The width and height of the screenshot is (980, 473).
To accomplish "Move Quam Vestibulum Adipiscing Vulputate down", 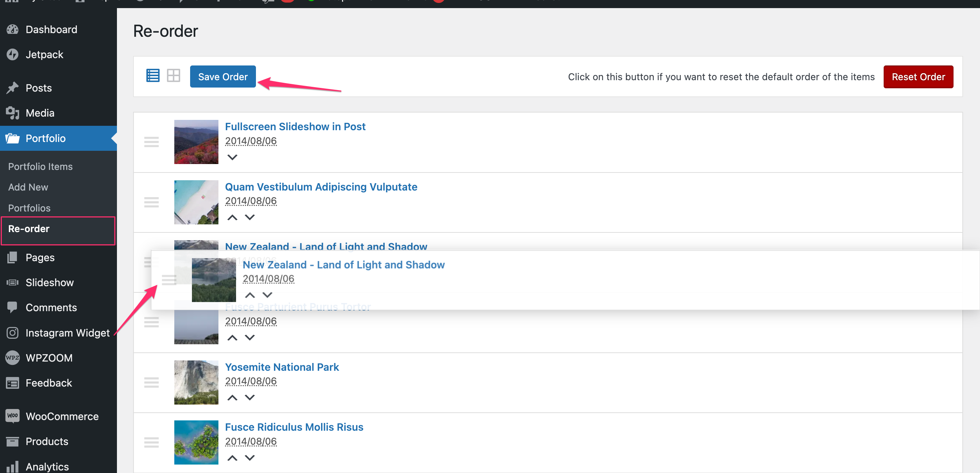I will pyautogui.click(x=250, y=217).
